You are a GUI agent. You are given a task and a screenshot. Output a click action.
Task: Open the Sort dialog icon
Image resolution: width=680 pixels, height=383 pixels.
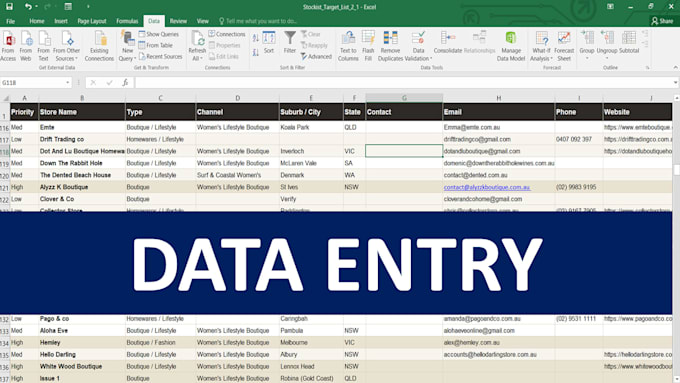click(x=269, y=43)
